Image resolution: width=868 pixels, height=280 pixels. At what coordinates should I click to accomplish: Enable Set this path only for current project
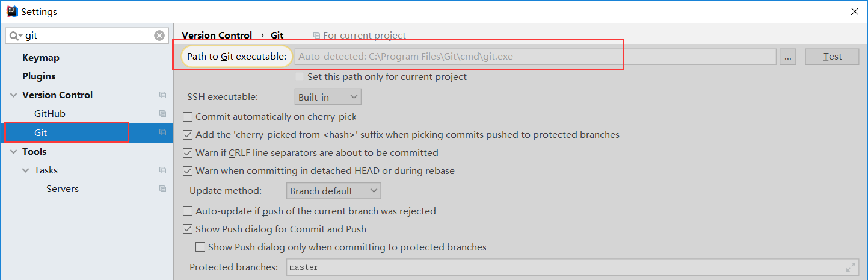pos(300,77)
